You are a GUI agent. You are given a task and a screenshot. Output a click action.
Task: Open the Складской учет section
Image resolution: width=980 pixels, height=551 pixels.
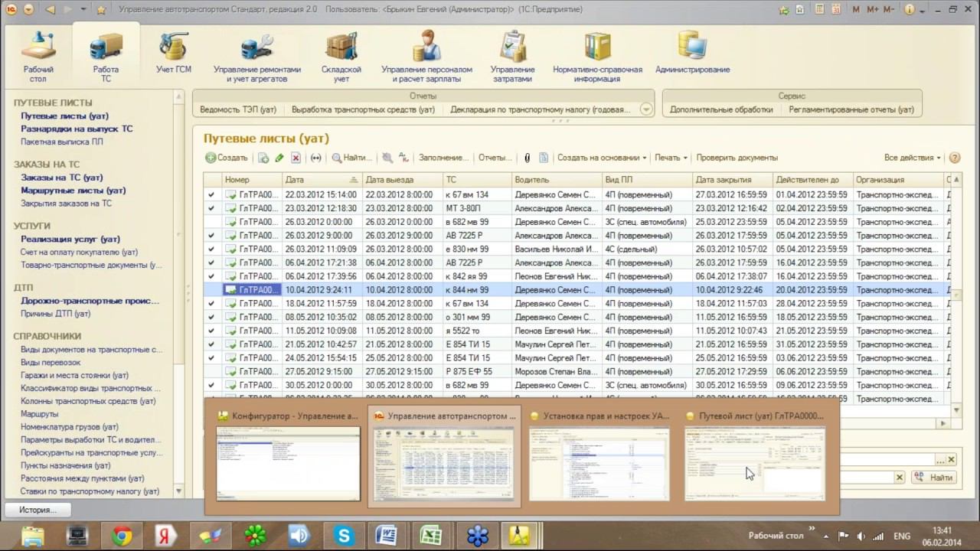341,57
